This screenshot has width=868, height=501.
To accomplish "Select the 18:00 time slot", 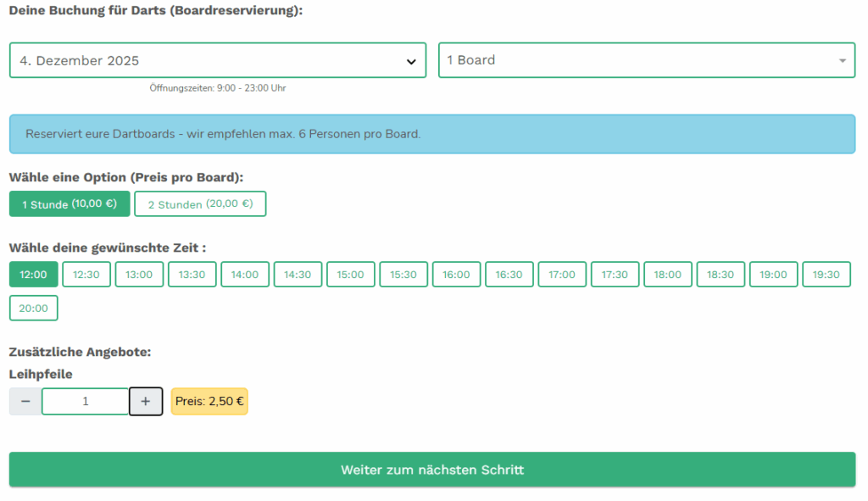I will click(x=667, y=275).
